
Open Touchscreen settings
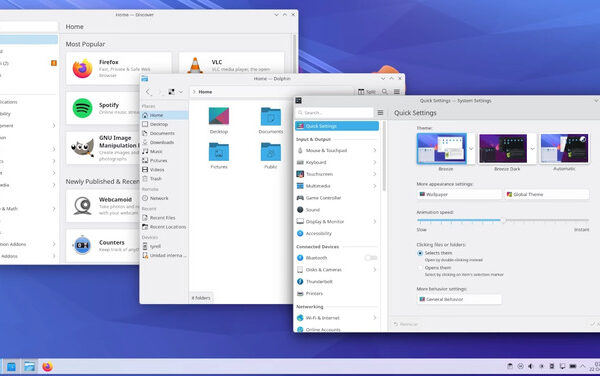click(x=337, y=174)
